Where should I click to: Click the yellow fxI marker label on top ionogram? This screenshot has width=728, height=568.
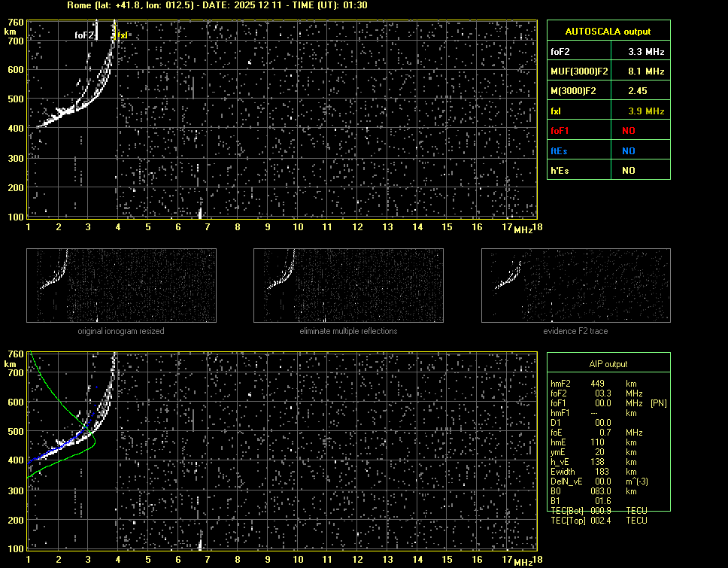(x=123, y=35)
